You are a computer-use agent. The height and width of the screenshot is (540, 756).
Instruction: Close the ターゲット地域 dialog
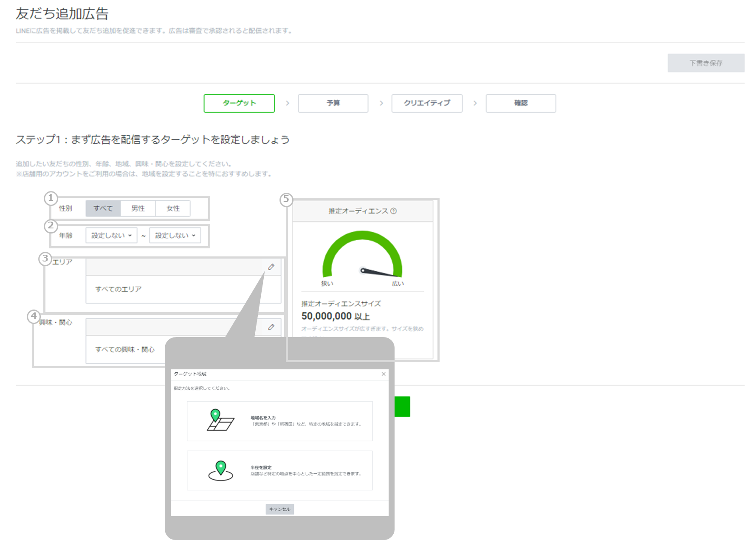point(384,374)
